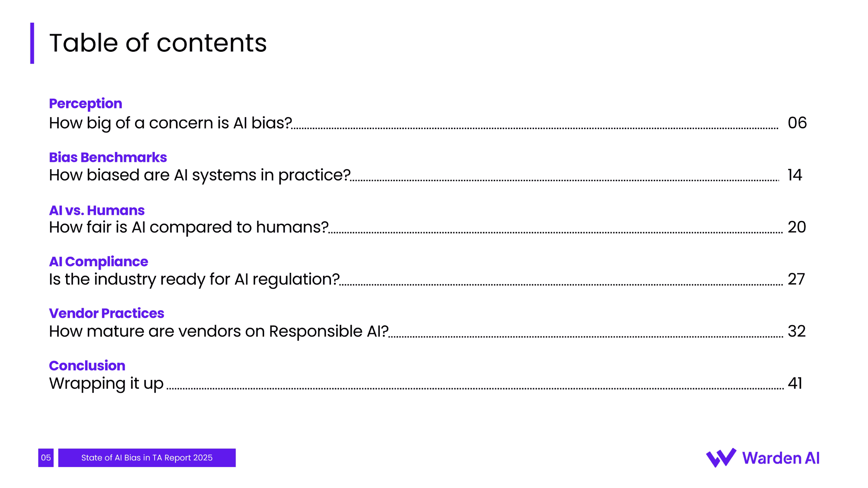Click the footer report title banner
This screenshot has height=488, width=868.
(x=147, y=458)
